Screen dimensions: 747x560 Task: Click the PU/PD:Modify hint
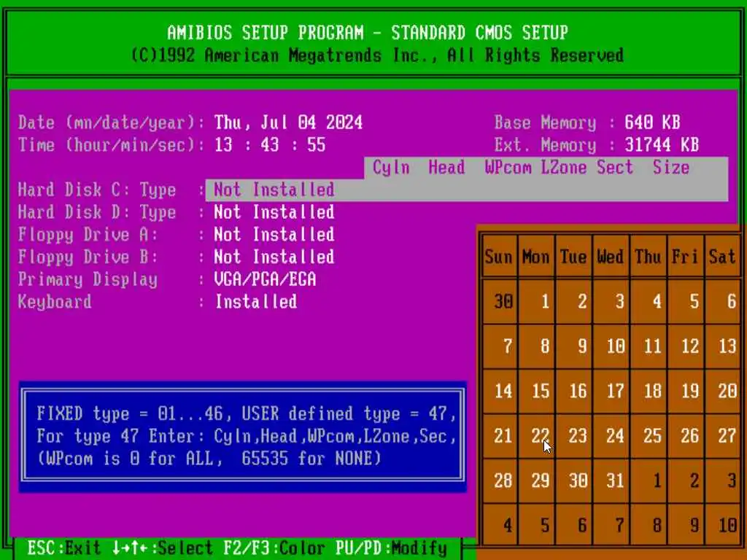click(391, 548)
